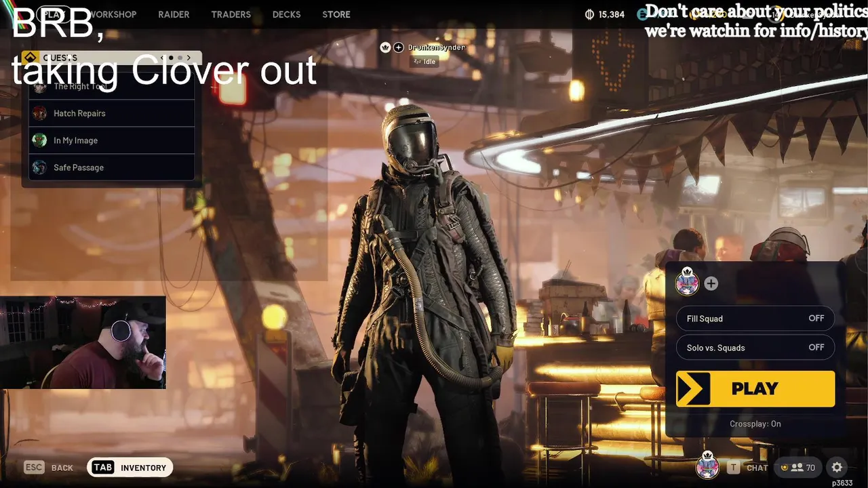Add squad member with plus button
Viewport: 868px width, 488px height.
pos(711,284)
